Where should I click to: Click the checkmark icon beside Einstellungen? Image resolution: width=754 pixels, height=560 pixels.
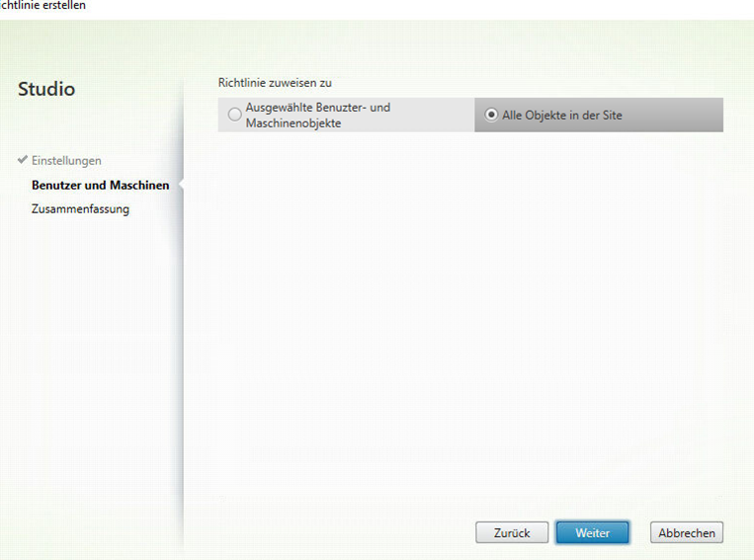pos(23,160)
